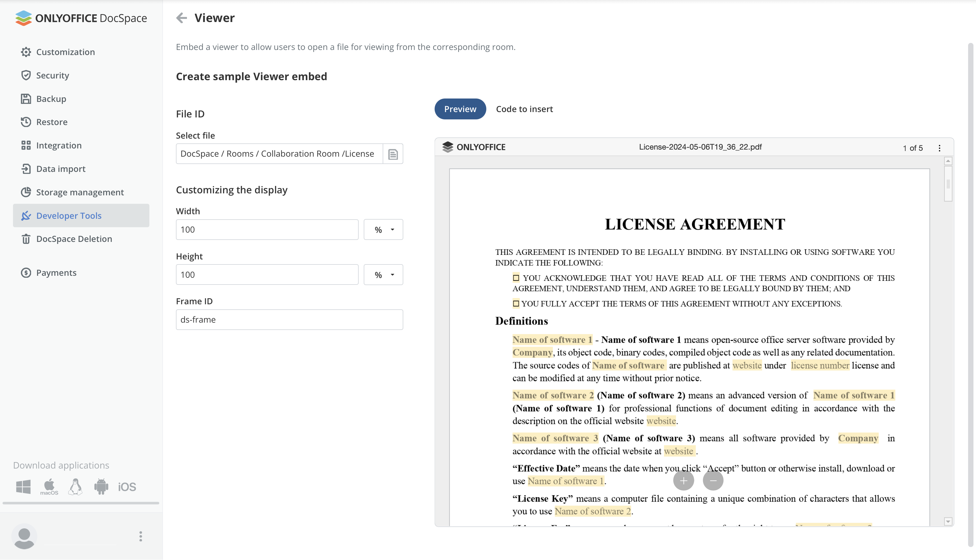The image size is (976, 560).
Task: Click the Frame ID input field
Action: click(x=289, y=320)
